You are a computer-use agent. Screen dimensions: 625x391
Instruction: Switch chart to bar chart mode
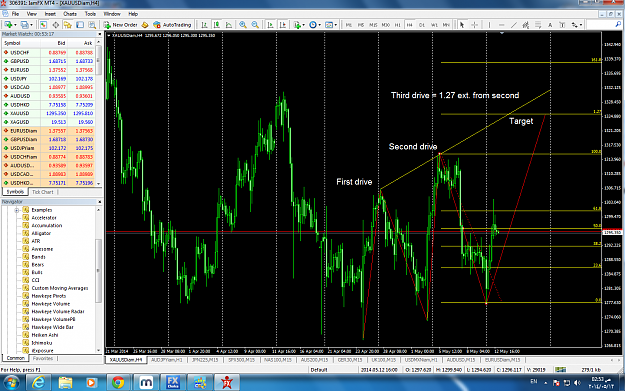tap(204, 25)
